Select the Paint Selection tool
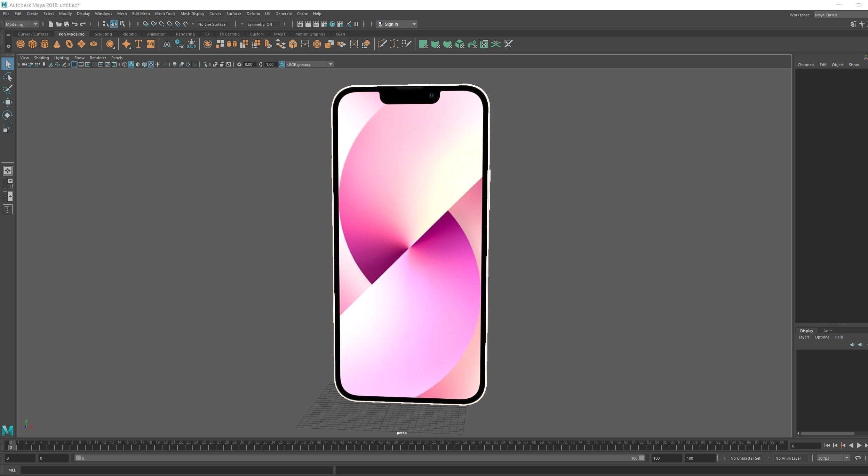 8,89
